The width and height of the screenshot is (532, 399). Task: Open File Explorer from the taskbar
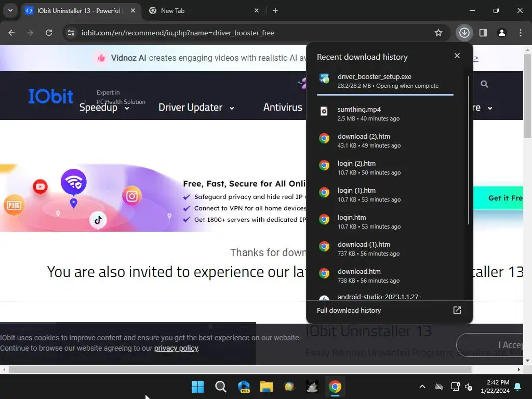[267, 387]
